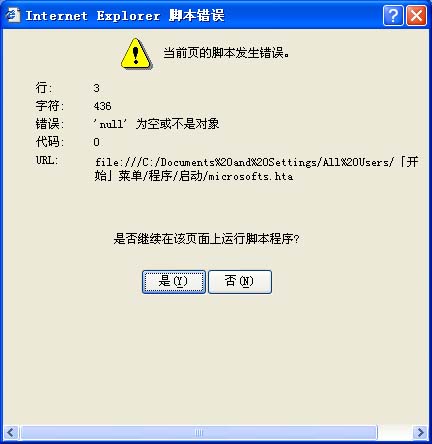Select the character value 436

tap(102, 106)
